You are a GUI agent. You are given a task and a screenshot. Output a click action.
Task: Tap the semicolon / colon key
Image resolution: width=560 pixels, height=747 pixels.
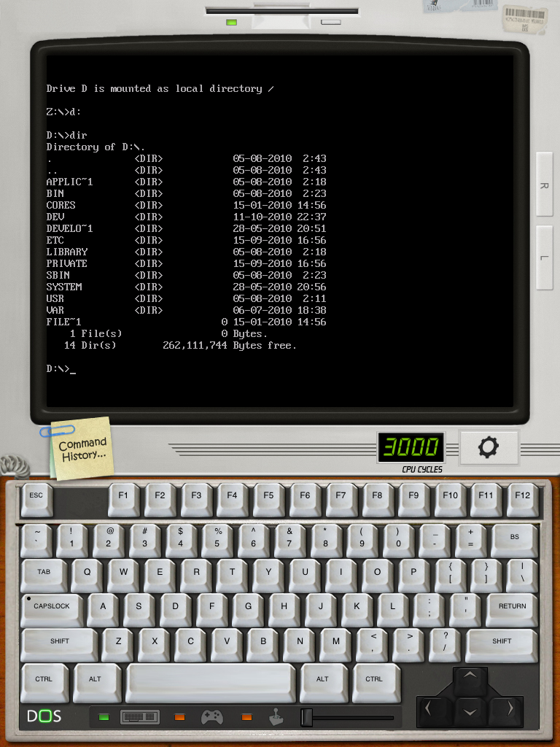429,609
